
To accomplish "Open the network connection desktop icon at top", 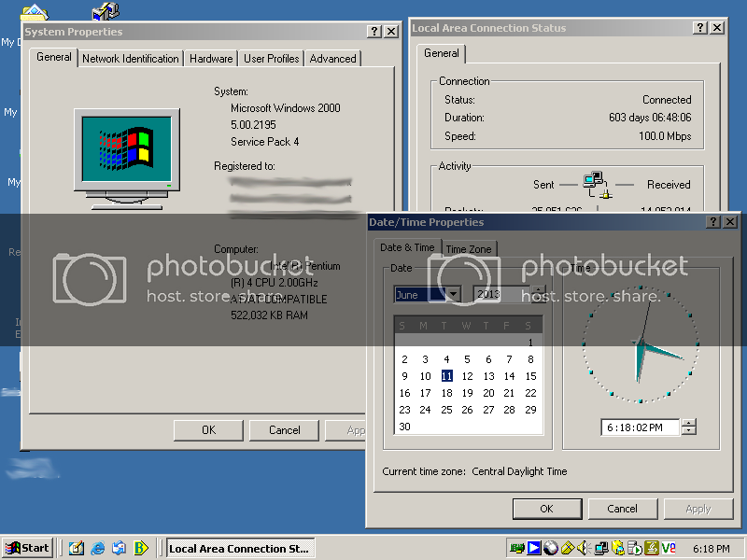I will coord(106,11).
